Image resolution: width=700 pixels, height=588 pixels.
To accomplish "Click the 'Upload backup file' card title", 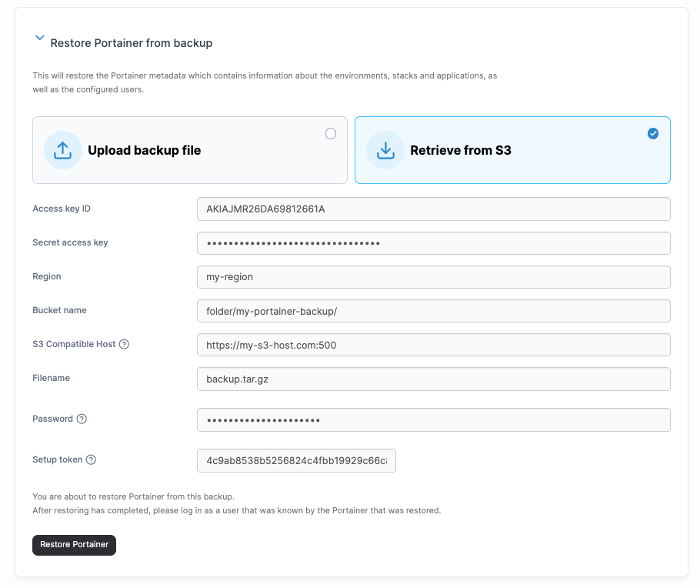I will click(144, 150).
